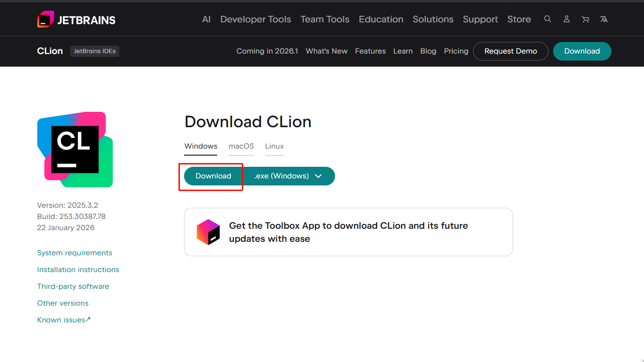644x362 pixels.
Task: Open the Team Tools menu
Action: (x=325, y=19)
